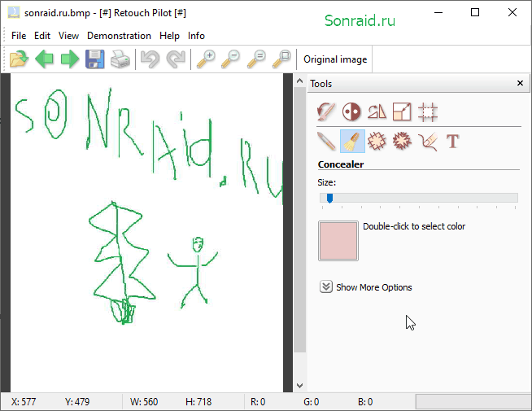This screenshot has width=532, height=411.
Task: Click the R: 0 status value
Action: (x=258, y=402)
